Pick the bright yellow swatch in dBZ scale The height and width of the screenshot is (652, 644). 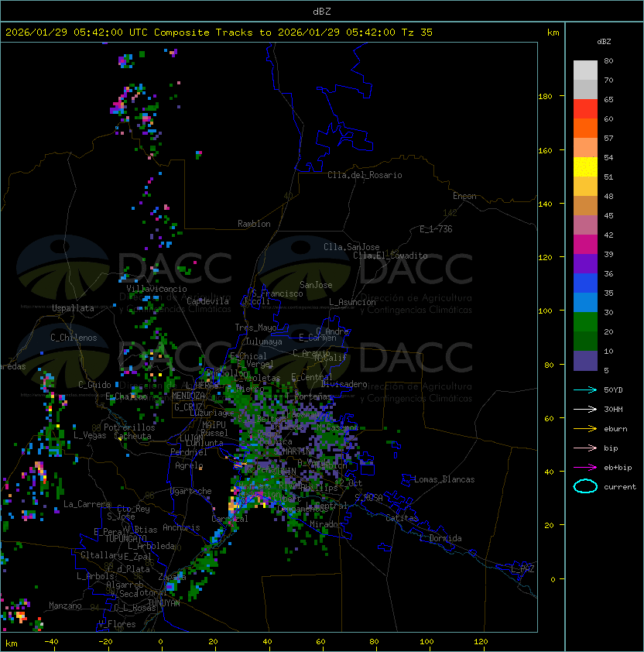tap(585, 166)
